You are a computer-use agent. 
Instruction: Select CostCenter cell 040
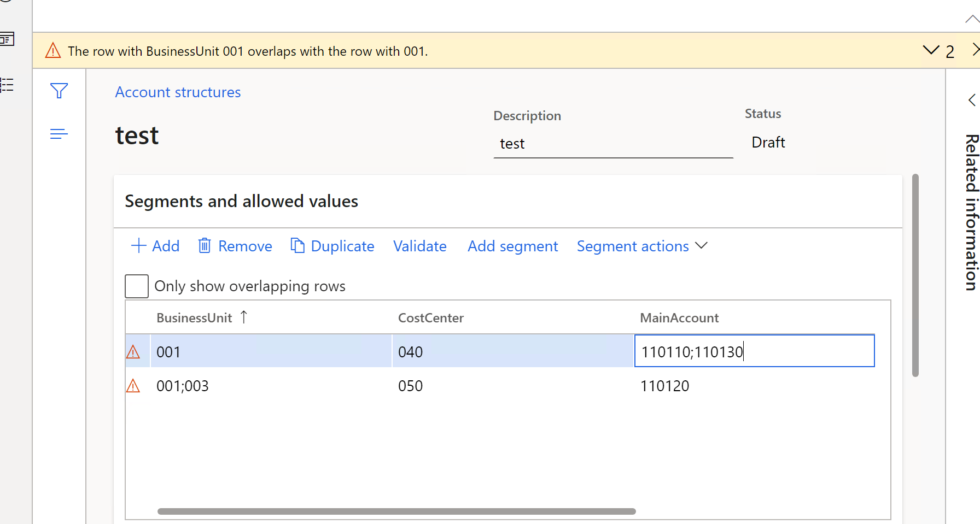(513, 351)
